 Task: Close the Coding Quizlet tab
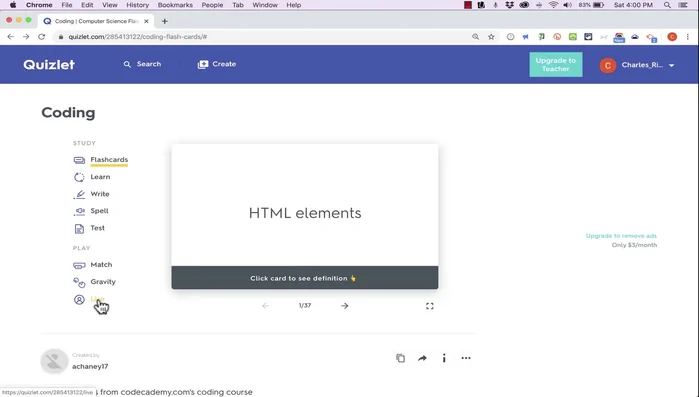coord(146,21)
